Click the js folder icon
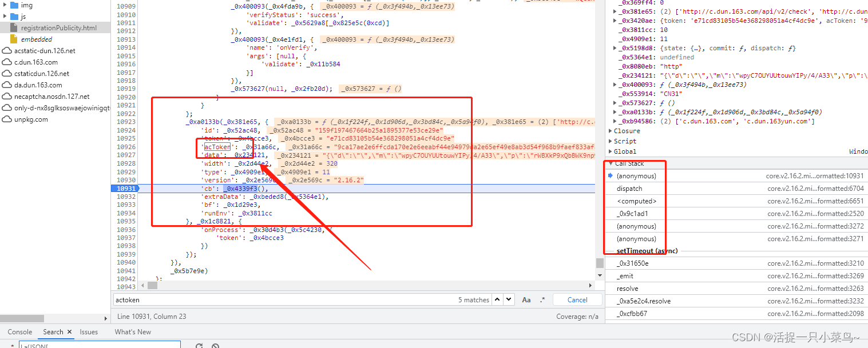 click(x=14, y=17)
